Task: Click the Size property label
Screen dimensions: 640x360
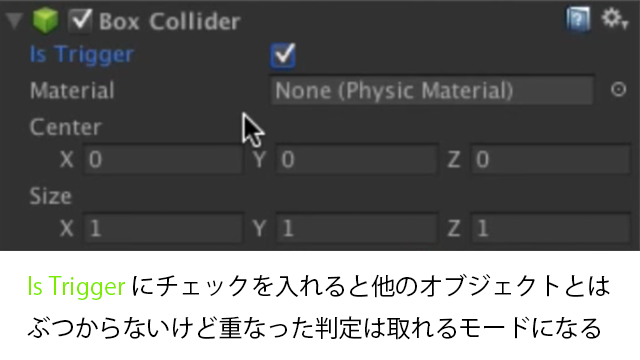Action: tap(51, 196)
